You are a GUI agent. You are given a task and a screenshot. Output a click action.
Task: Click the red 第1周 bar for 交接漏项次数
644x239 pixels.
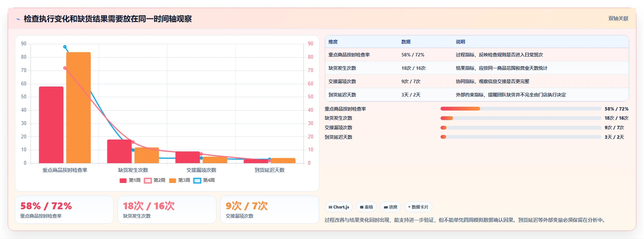click(187, 157)
